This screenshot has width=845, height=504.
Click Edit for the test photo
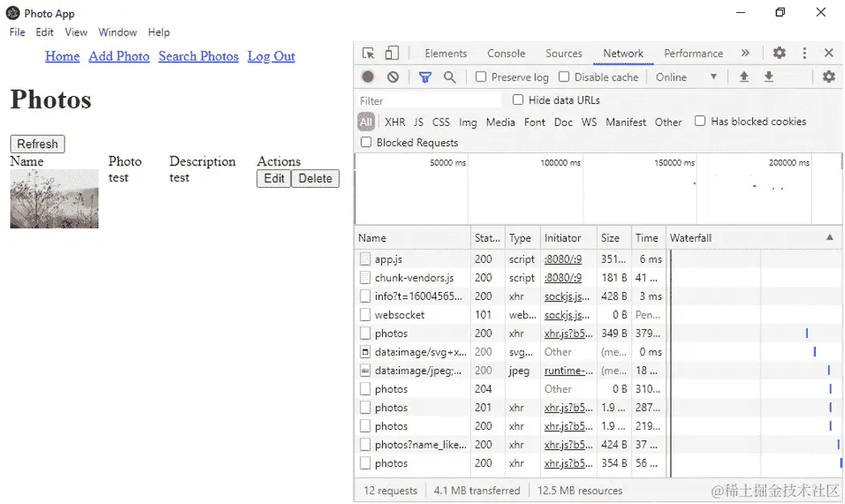pyautogui.click(x=274, y=178)
